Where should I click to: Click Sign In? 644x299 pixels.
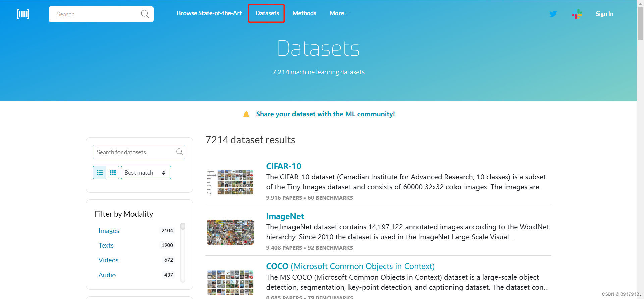[604, 14]
